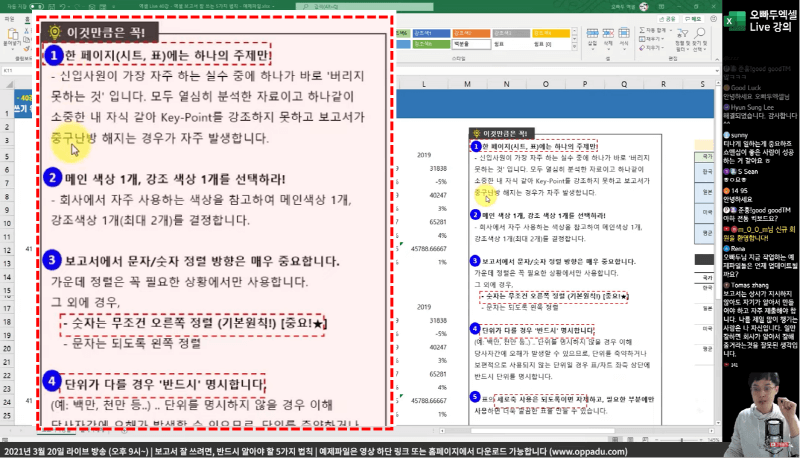The image size is (800, 458).
Task: Apply the Comma [0] (쉼표 [0]) style
Action: (x=551, y=44)
